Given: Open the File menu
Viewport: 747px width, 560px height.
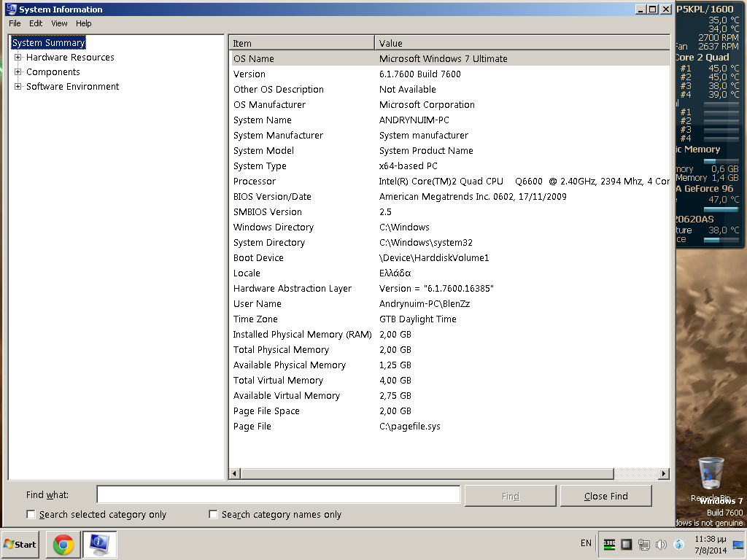Looking at the screenshot, I should tap(15, 23).
